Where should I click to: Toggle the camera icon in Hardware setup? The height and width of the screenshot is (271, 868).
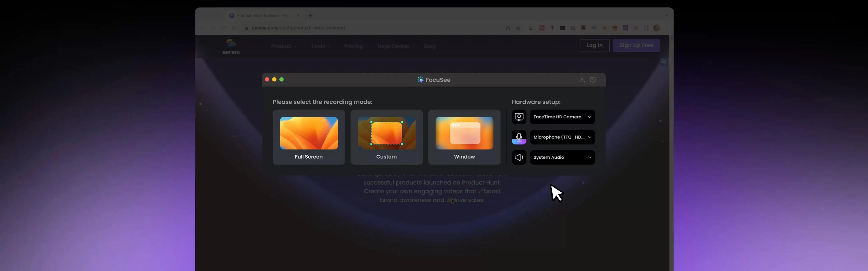[519, 117]
